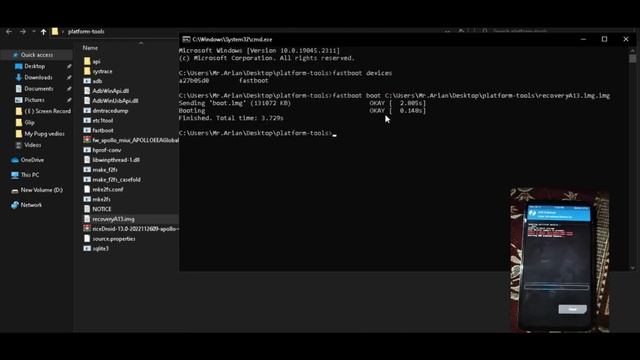
Task: Select the source.properties file
Action: (113, 239)
